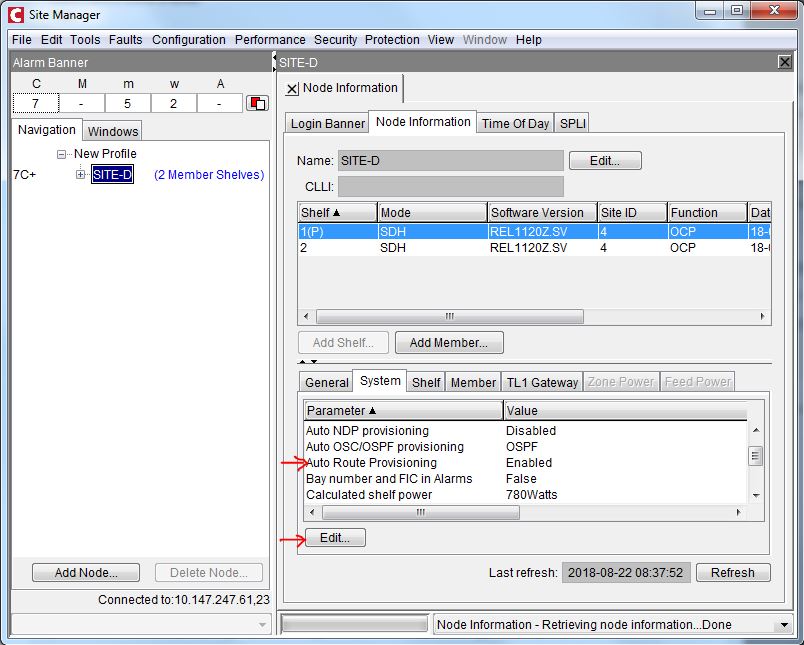Click the Add Member button

coord(449,342)
